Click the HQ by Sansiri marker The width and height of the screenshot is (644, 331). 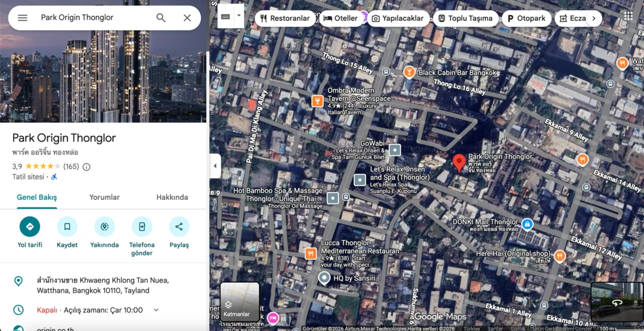point(324,278)
